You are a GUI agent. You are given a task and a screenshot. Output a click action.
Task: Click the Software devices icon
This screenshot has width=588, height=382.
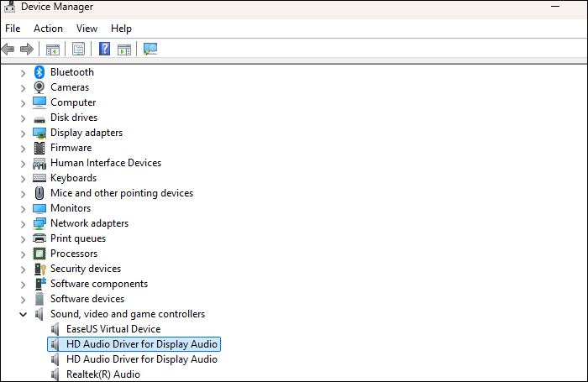pyautogui.click(x=39, y=299)
